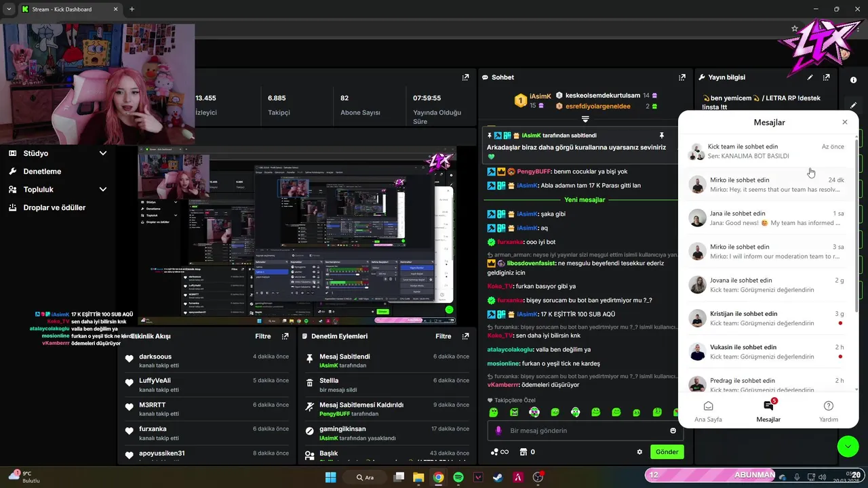Switch to Ana Sayfa tab in Mesajlar
Image resolution: width=868 pixels, height=488 pixels.
708,411
